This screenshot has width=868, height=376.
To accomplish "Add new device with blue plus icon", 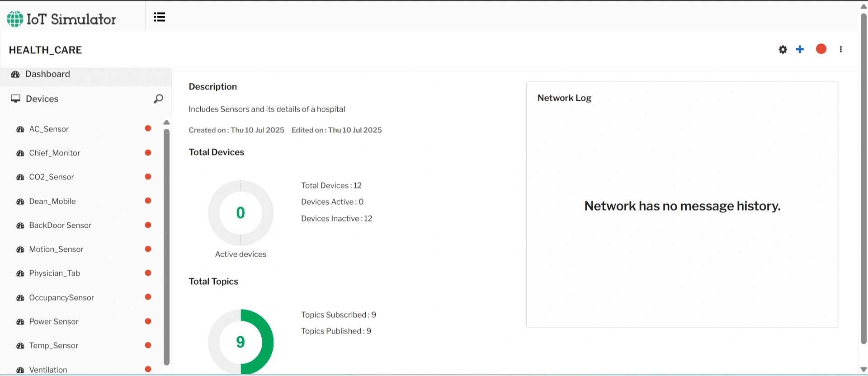I will [800, 49].
